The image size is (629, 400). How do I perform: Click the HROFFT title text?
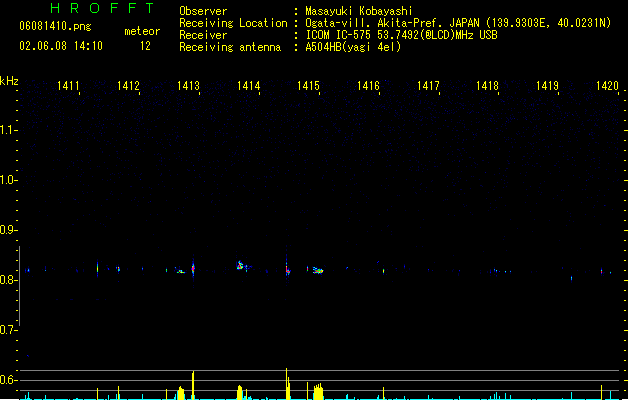[x=102, y=8]
